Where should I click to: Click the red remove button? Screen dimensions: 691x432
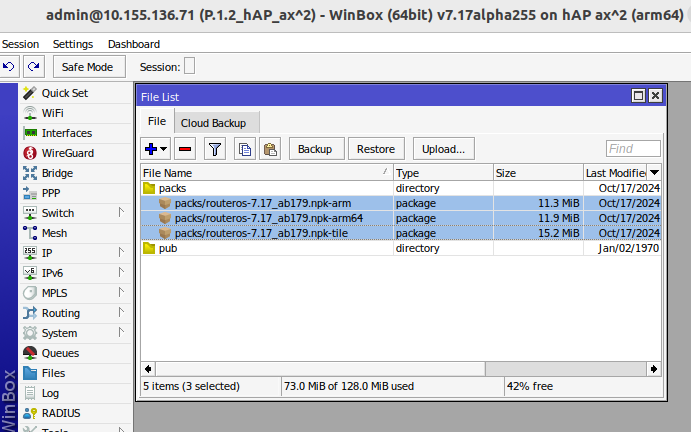coord(185,149)
